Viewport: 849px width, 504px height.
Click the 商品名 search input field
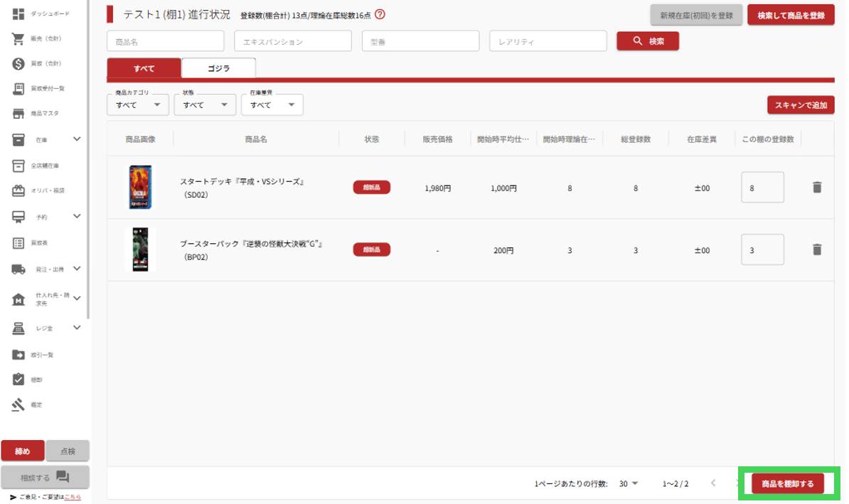(165, 42)
